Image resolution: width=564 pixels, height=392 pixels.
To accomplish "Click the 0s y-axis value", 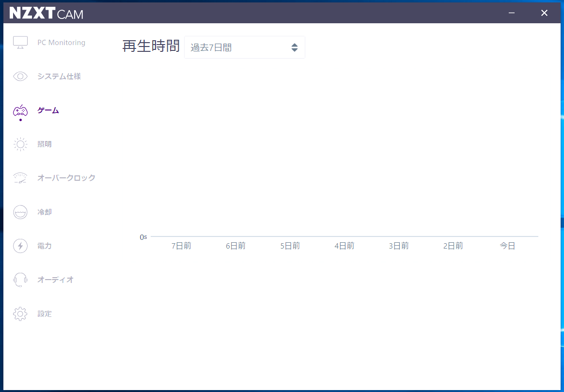I will coord(143,237).
